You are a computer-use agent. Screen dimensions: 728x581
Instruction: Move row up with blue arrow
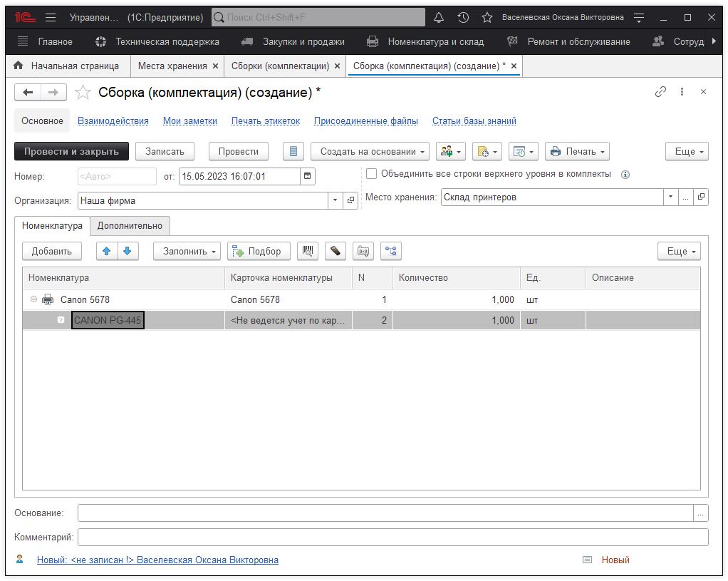point(107,251)
